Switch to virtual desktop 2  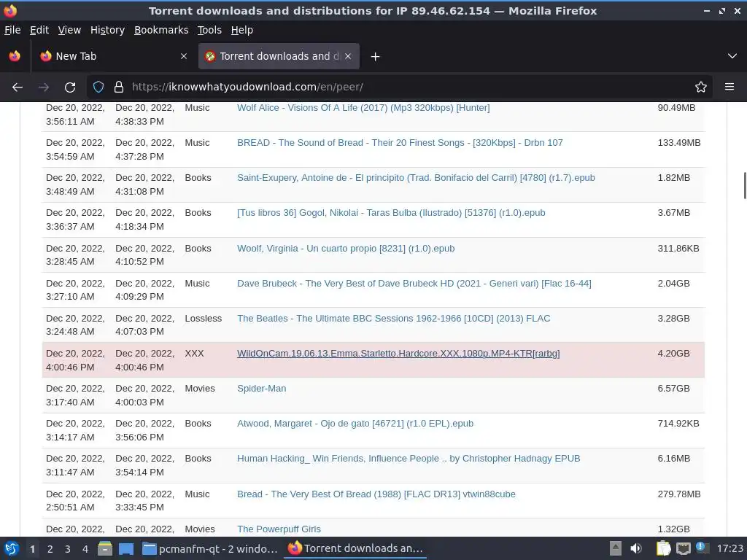(x=50, y=549)
